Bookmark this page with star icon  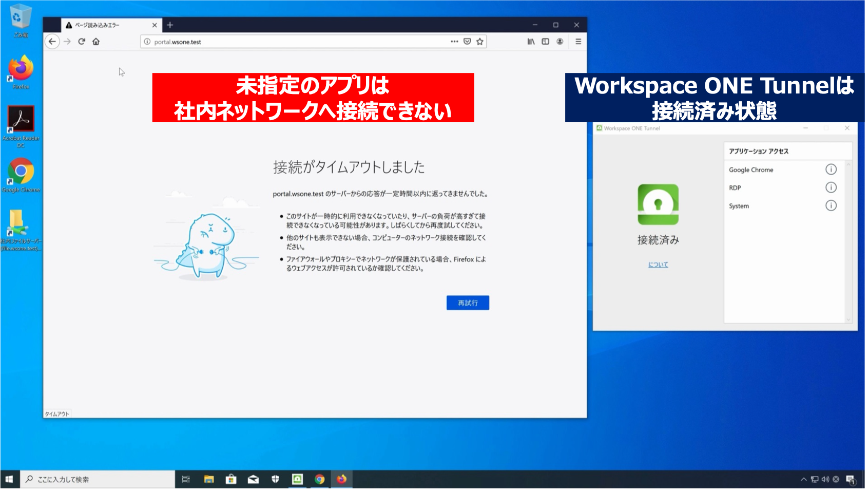pos(480,42)
